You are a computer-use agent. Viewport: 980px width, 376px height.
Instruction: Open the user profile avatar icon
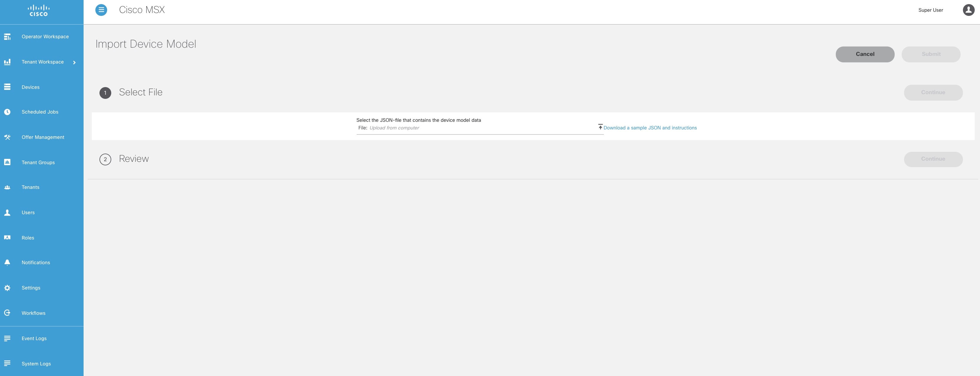968,10
